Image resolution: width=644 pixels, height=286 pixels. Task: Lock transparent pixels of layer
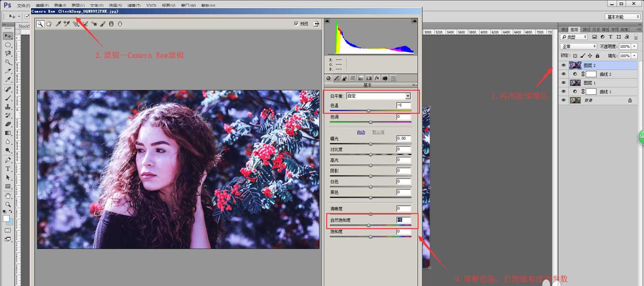[x=575, y=56]
